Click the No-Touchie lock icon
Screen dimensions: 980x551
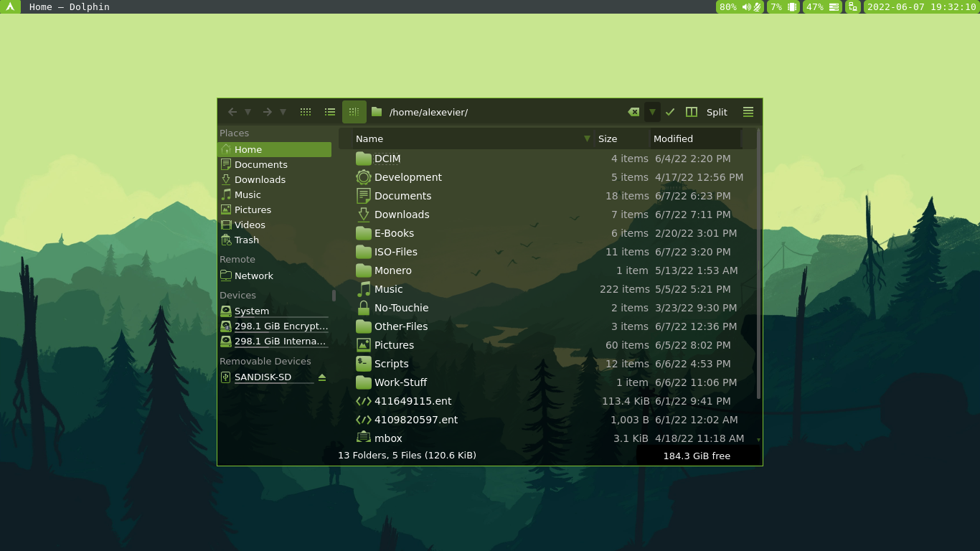(x=364, y=308)
